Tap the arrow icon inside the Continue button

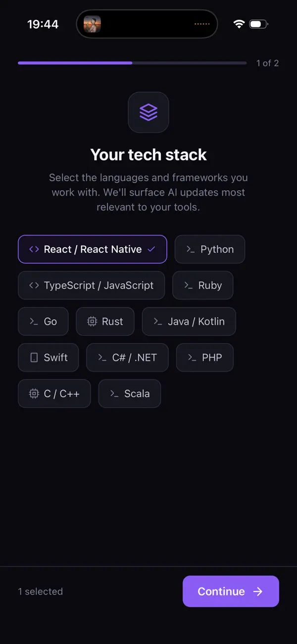point(257,591)
